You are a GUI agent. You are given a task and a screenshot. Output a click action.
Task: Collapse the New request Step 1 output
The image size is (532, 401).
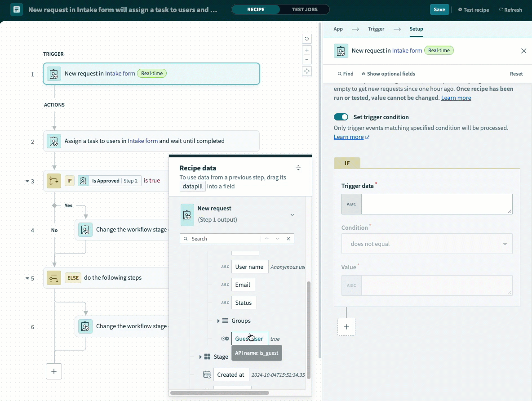(x=292, y=215)
